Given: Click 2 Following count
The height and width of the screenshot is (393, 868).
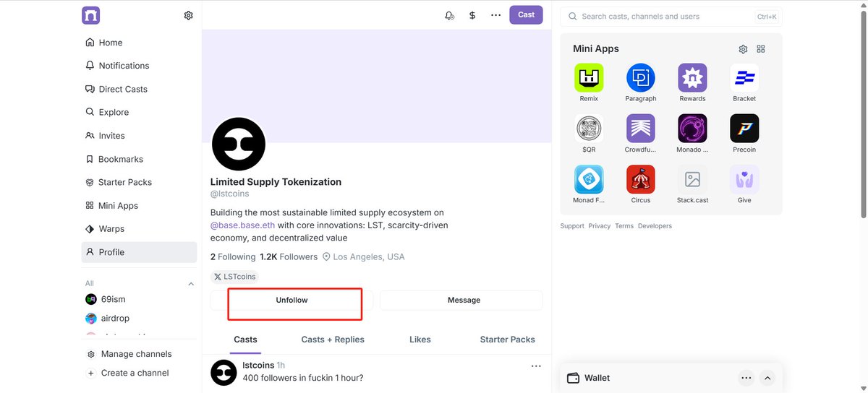Looking at the screenshot, I should tap(233, 256).
